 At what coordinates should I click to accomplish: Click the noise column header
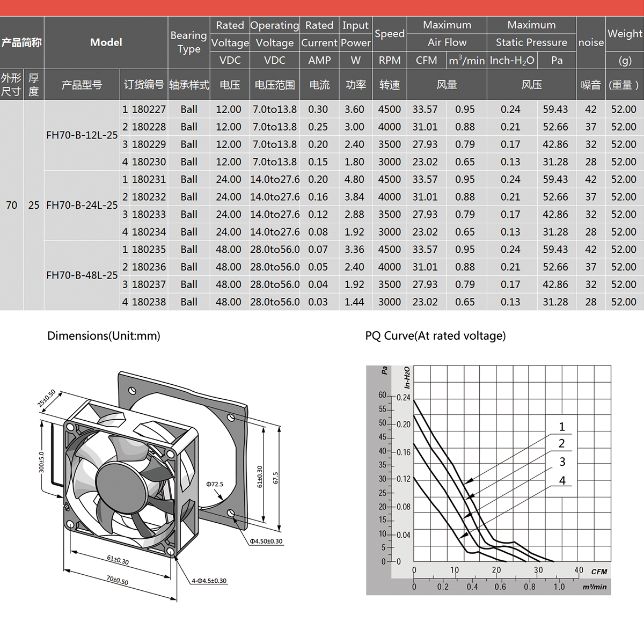point(591,42)
